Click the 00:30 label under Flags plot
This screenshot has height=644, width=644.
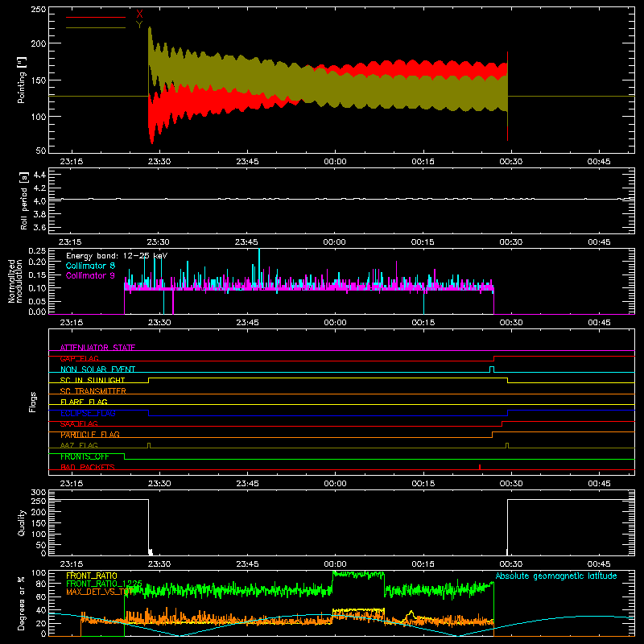click(511, 484)
